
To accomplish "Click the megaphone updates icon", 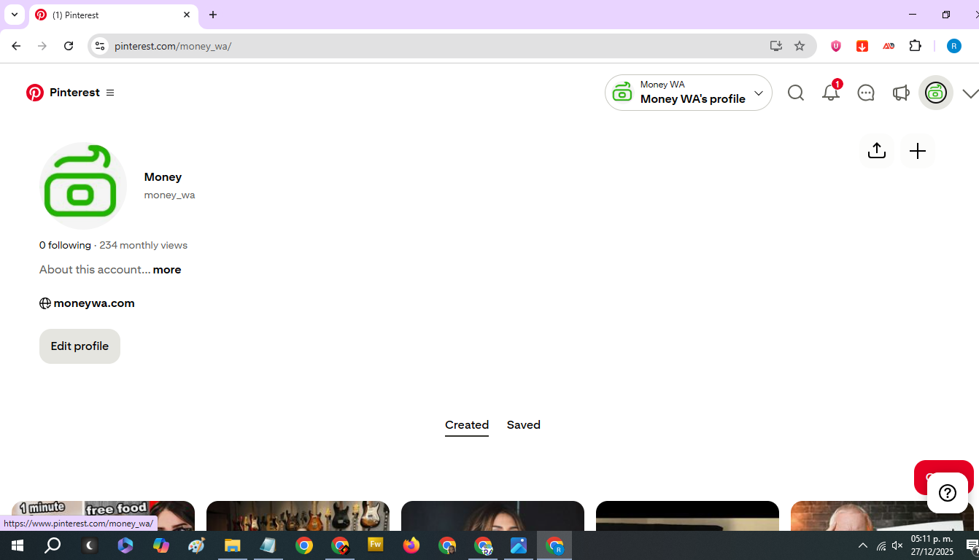I will point(900,93).
